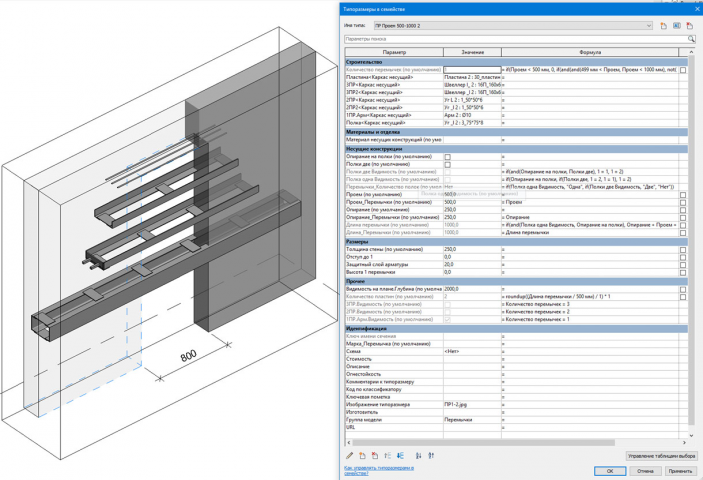Toggle lock checkbox for Толщина стены row
703x480 pixels.
click(682, 250)
